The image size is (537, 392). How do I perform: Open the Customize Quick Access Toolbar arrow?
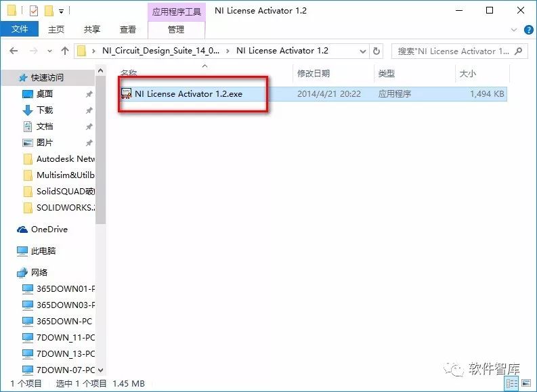tap(62, 12)
